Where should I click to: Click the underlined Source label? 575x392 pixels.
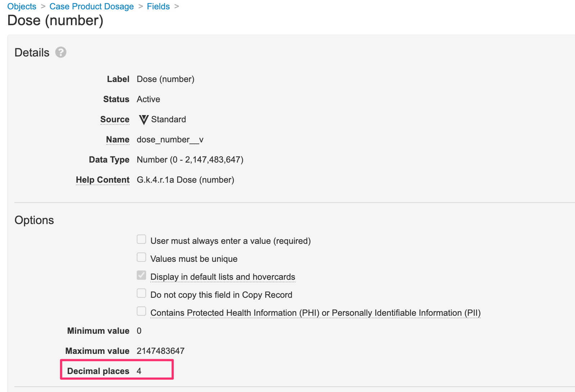pyautogui.click(x=115, y=119)
